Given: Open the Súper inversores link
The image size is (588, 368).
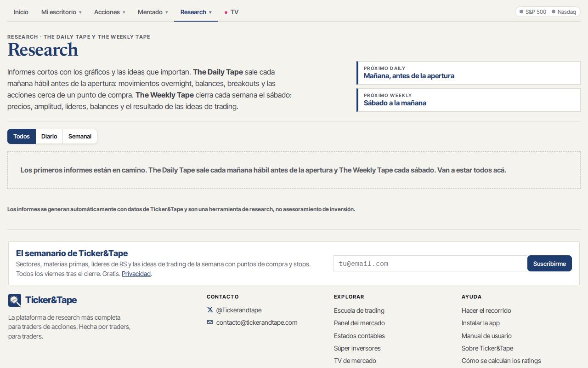Looking at the screenshot, I should pyautogui.click(x=357, y=348).
